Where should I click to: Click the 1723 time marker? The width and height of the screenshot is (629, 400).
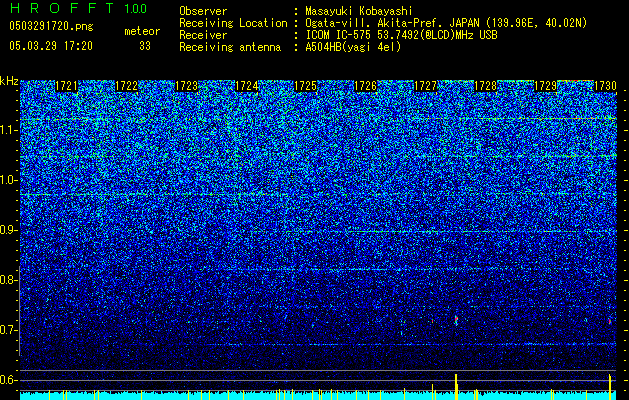[187, 86]
